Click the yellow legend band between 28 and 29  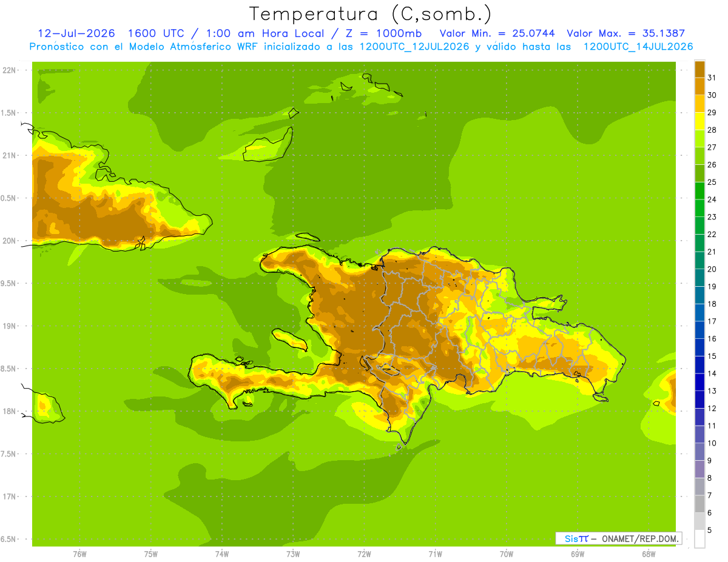pyautogui.click(x=699, y=121)
